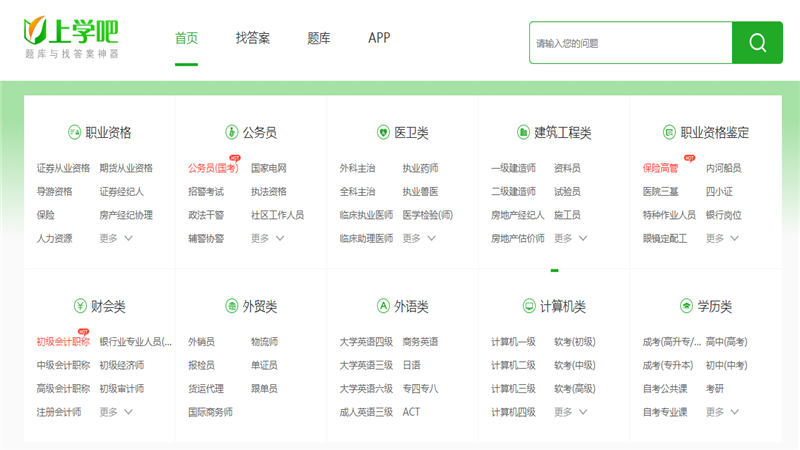
Task: Open the 国家电网 link
Action: coord(269,168)
